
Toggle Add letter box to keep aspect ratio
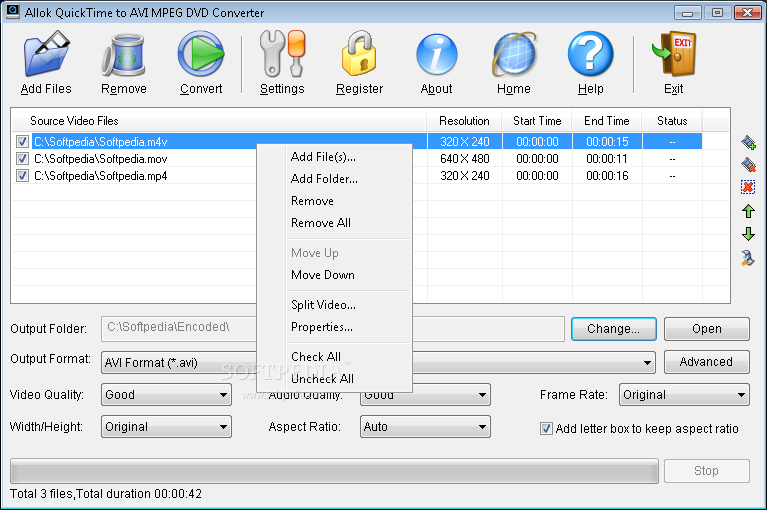pos(546,429)
